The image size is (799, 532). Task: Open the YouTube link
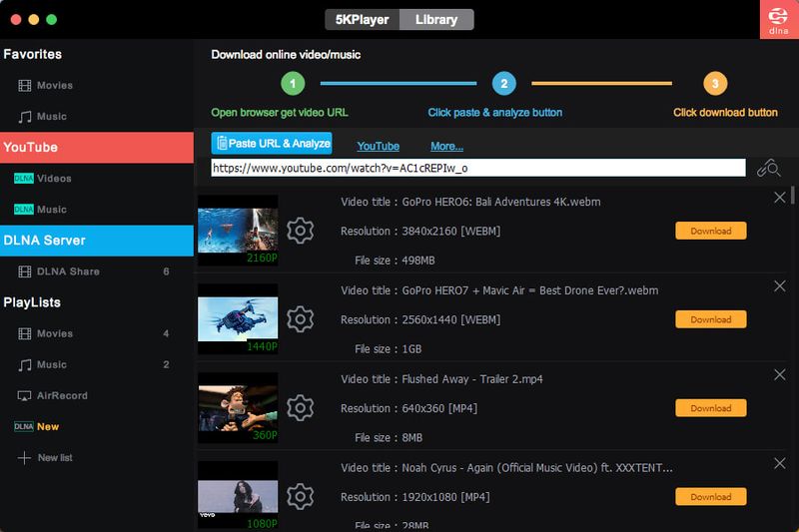click(379, 146)
